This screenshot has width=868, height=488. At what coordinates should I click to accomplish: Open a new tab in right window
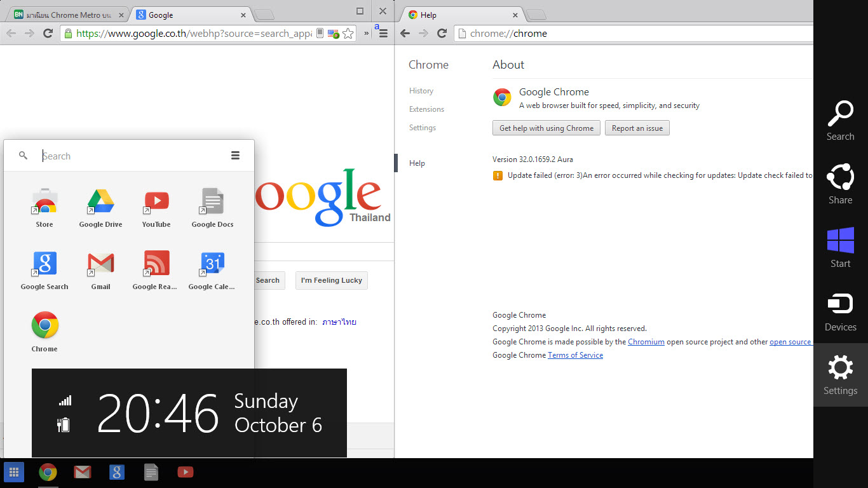(x=536, y=15)
